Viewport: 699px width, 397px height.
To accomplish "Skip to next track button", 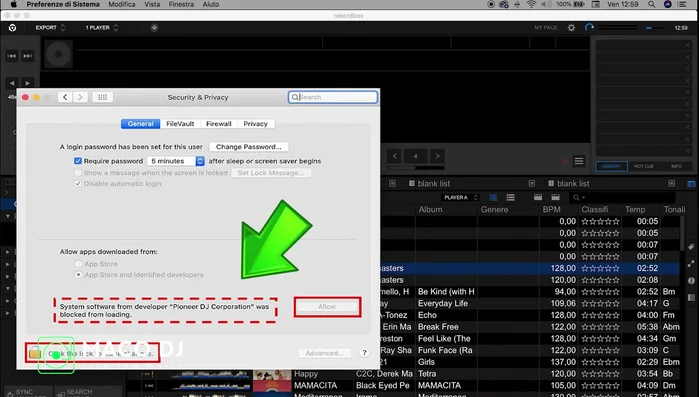I will coord(28,56).
